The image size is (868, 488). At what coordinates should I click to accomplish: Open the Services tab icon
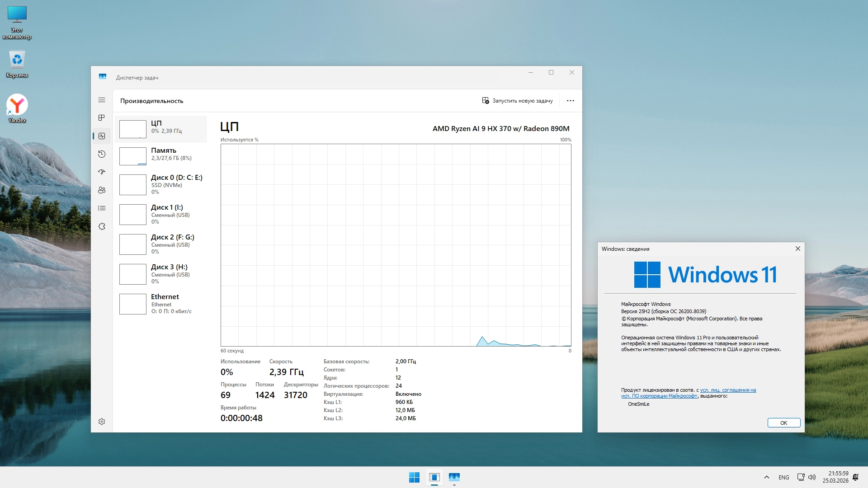(102, 226)
